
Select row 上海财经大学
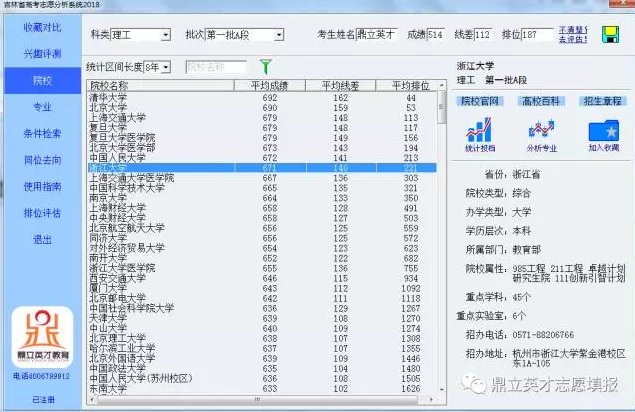[x=262, y=208]
